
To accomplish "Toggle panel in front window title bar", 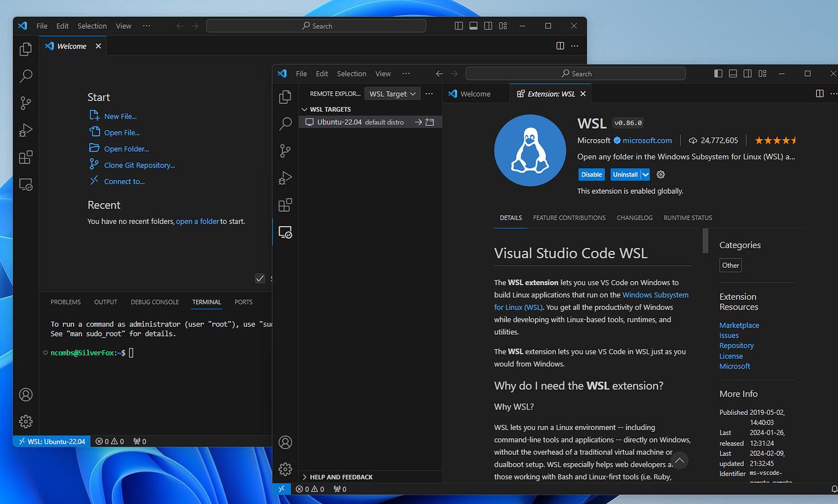I will click(x=733, y=74).
